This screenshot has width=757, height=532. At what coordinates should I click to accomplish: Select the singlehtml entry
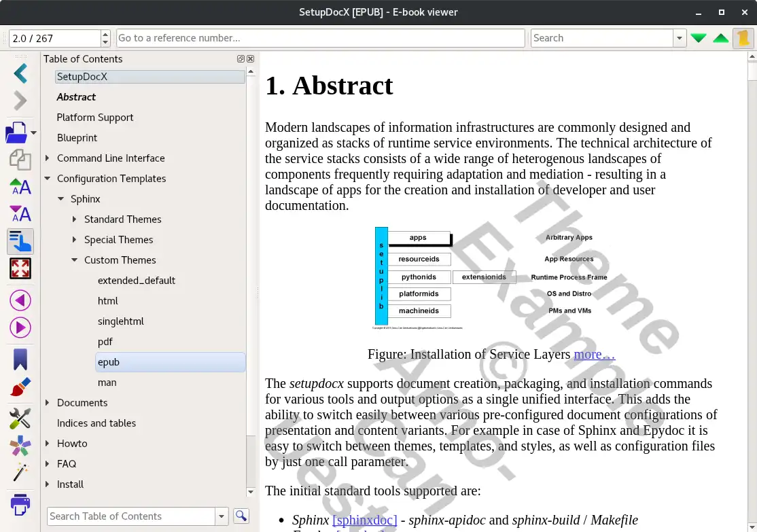tap(121, 321)
